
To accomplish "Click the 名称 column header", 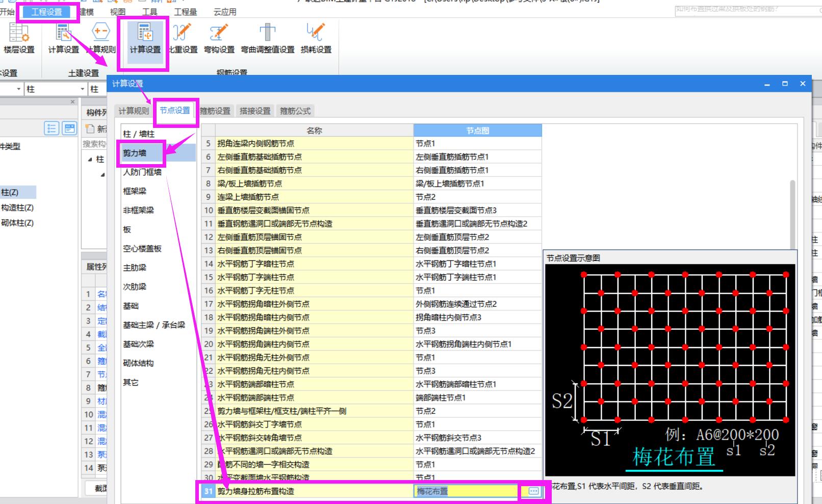I will 314,130.
